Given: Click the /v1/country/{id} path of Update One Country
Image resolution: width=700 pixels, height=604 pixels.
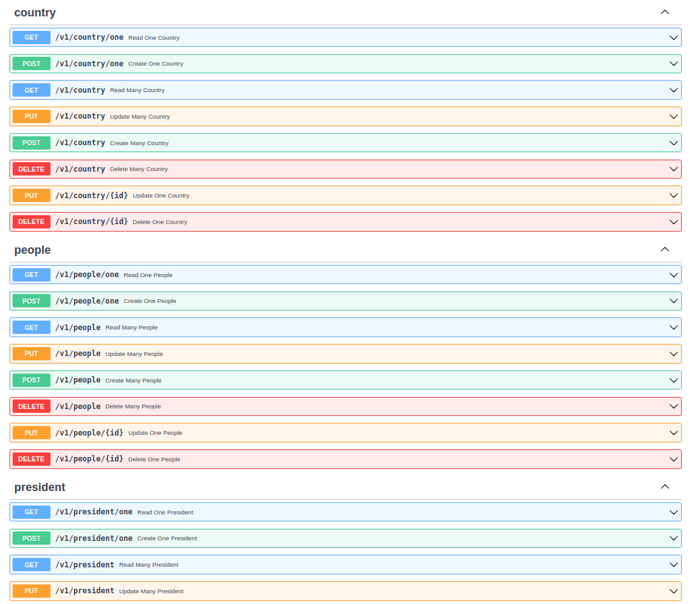Looking at the screenshot, I should tap(92, 196).
